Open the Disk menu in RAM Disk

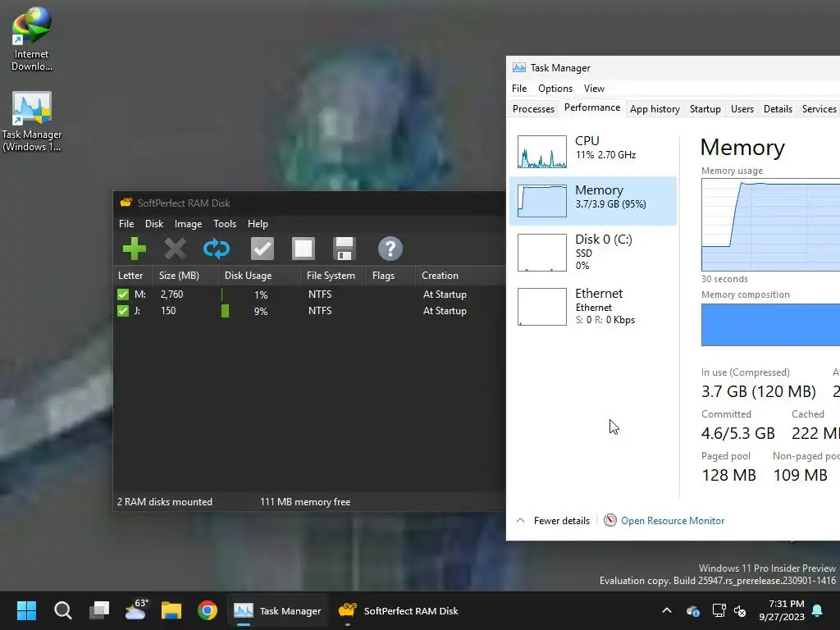[154, 224]
